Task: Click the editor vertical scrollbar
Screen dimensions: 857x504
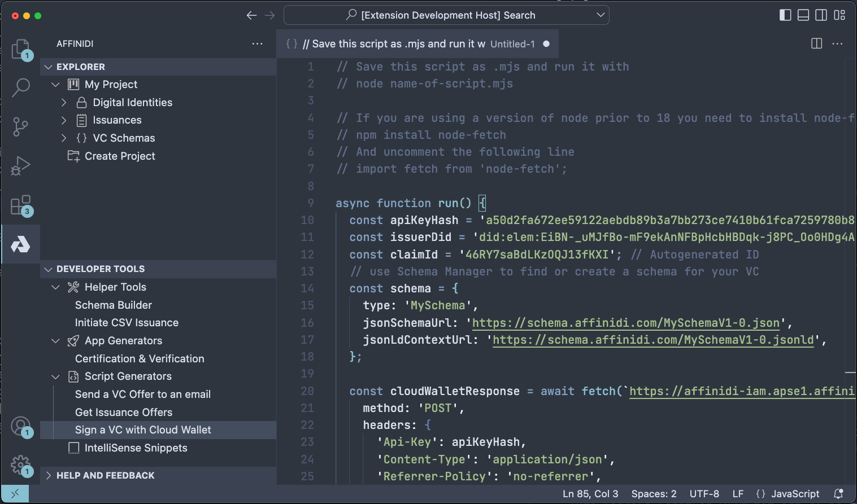Action: point(850,271)
